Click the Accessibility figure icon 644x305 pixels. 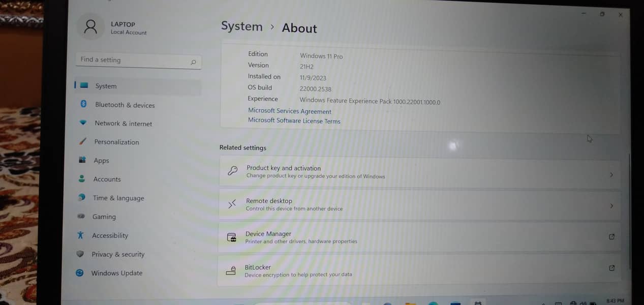point(80,235)
